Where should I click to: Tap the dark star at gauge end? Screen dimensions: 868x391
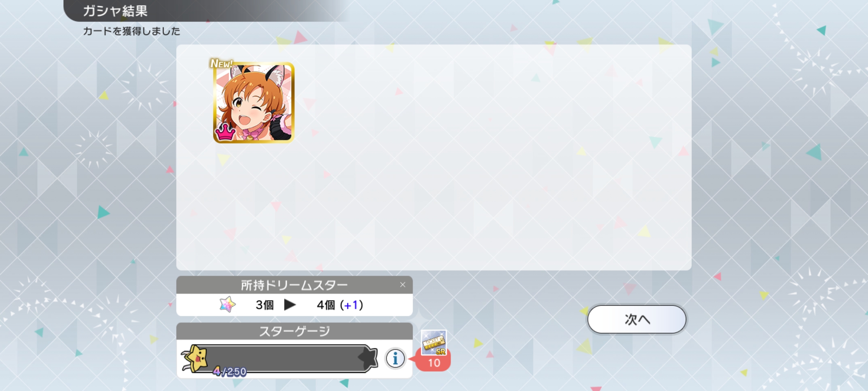click(x=368, y=358)
